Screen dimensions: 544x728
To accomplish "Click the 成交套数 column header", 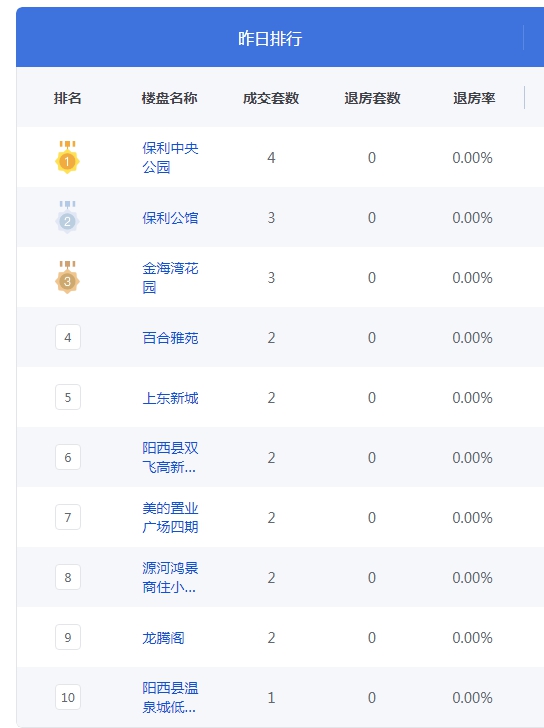I will [x=271, y=98].
